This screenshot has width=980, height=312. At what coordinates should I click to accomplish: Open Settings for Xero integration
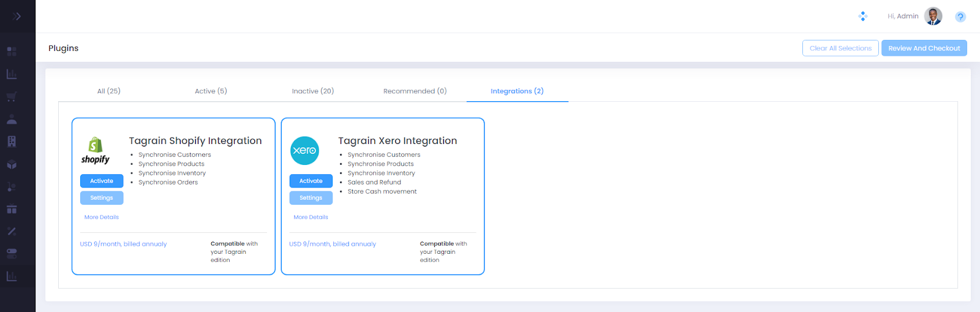click(x=311, y=198)
